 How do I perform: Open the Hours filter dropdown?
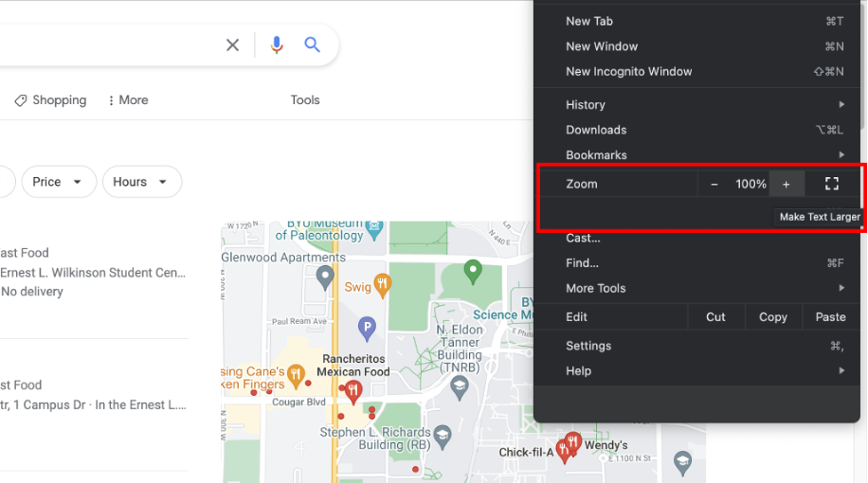click(141, 182)
